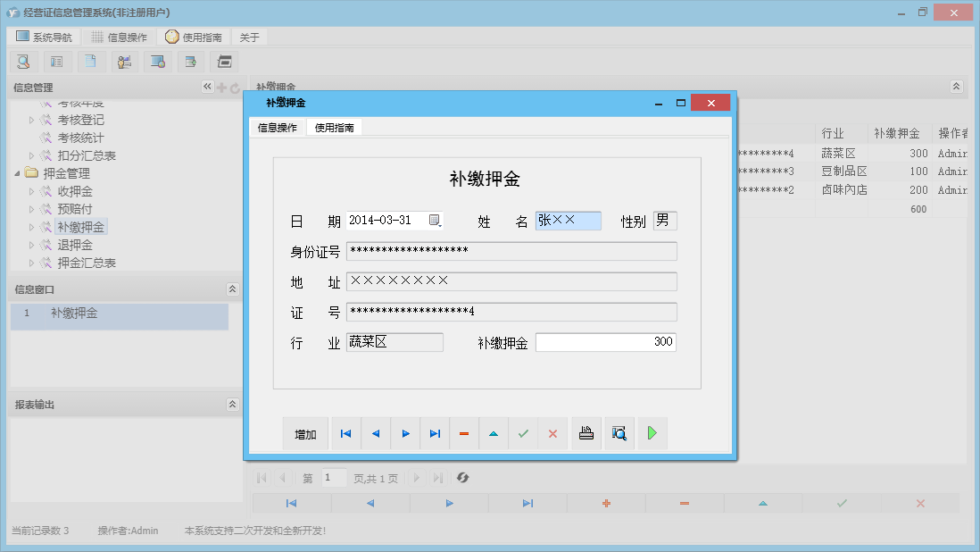The width and height of the screenshot is (980, 552).
Task: Open the date picker dropdown for 日期
Action: pos(435,221)
